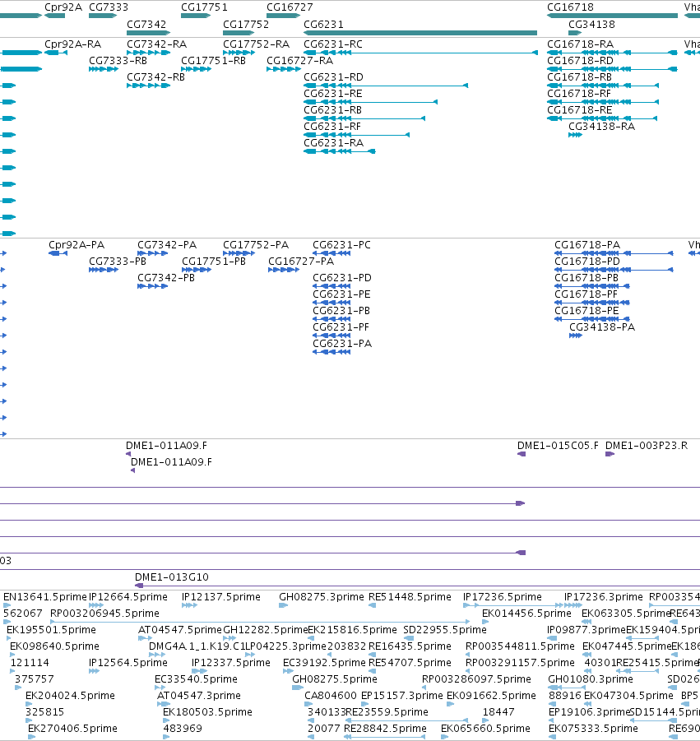Select protein Cpr92A-PA
Screen dimensions: 700x741
[x=76, y=245]
